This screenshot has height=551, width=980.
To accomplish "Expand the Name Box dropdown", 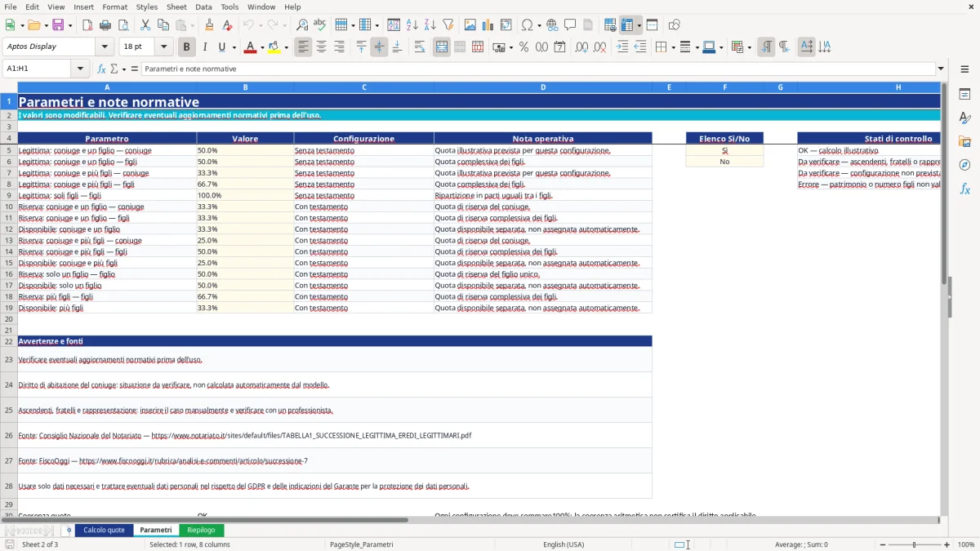I will coord(81,69).
